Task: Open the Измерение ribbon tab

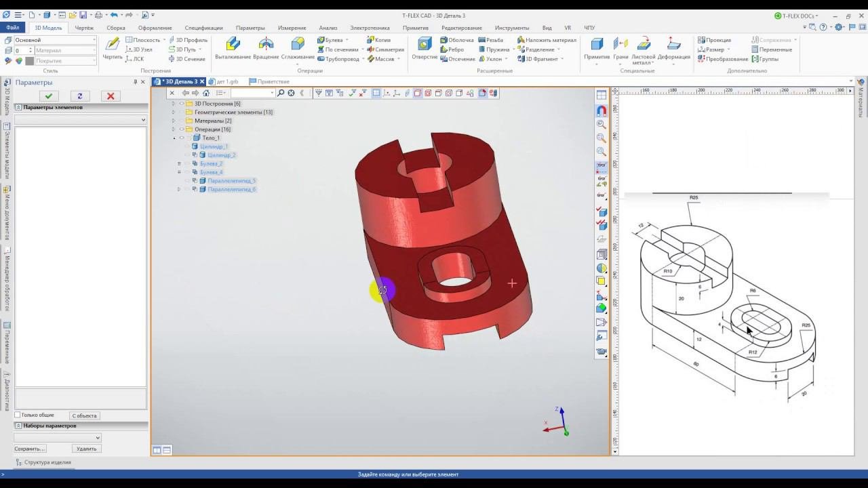Action: point(292,28)
